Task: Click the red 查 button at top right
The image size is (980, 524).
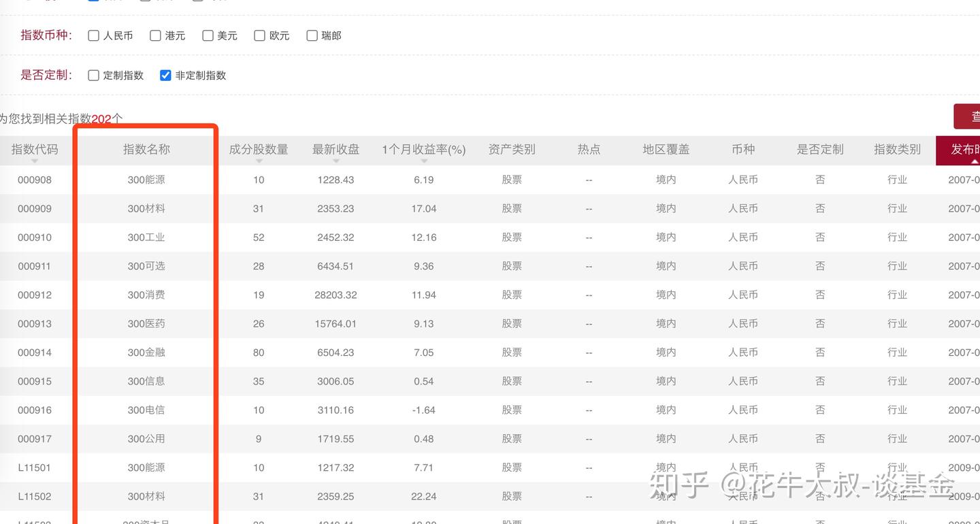Action: pos(972,116)
